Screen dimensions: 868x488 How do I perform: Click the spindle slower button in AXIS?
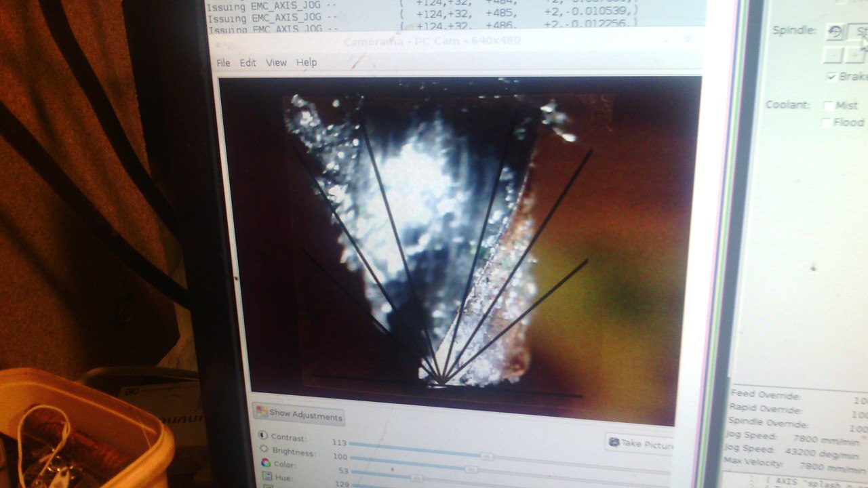tap(833, 55)
